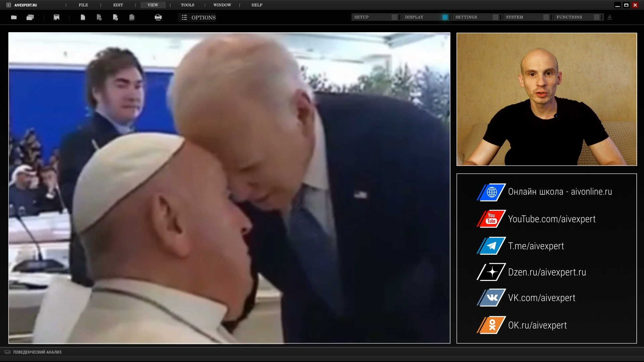This screenshot has width=644, height=362.
Task: Toggle the SETUP indicator switch
Action: (x=394, y=17)
